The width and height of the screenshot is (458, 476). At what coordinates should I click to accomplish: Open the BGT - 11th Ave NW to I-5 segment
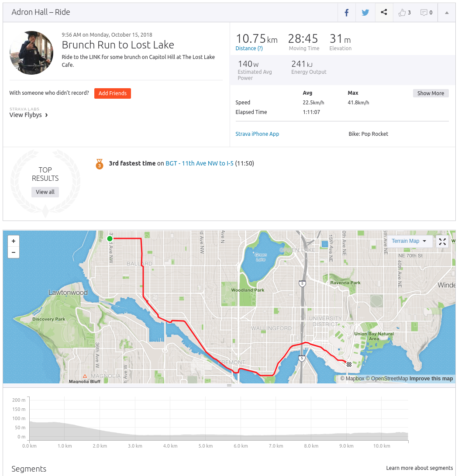pos(200,163)
